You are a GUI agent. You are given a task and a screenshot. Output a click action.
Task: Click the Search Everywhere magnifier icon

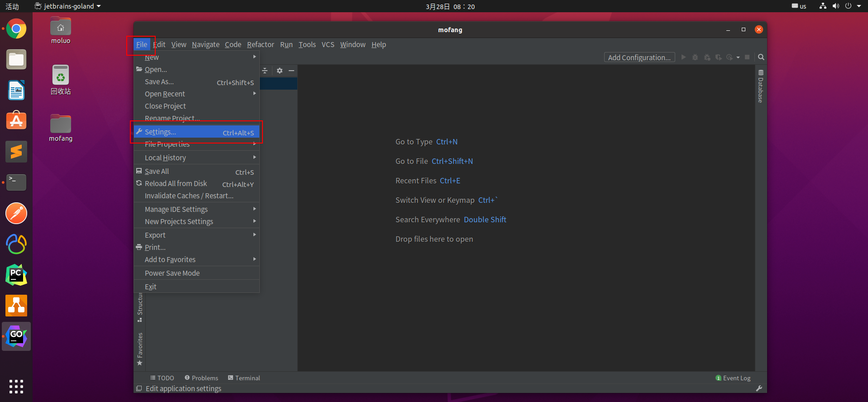coord(761,57)
